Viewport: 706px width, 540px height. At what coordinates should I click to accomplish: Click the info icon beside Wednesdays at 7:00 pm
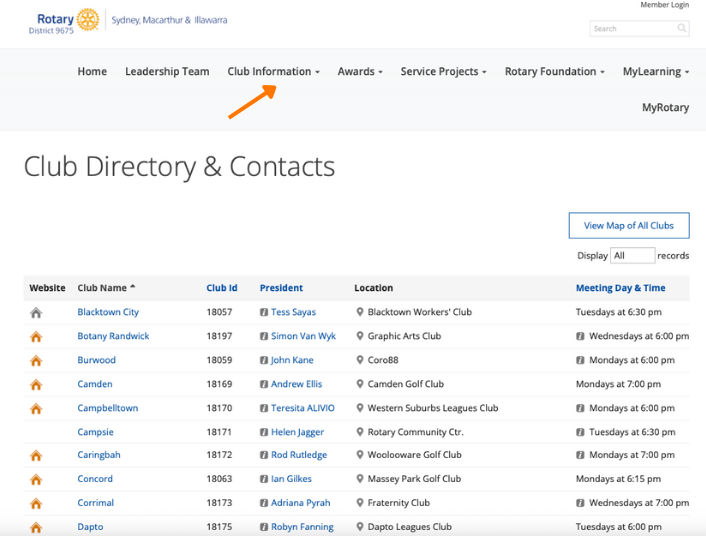click(580, 503)
